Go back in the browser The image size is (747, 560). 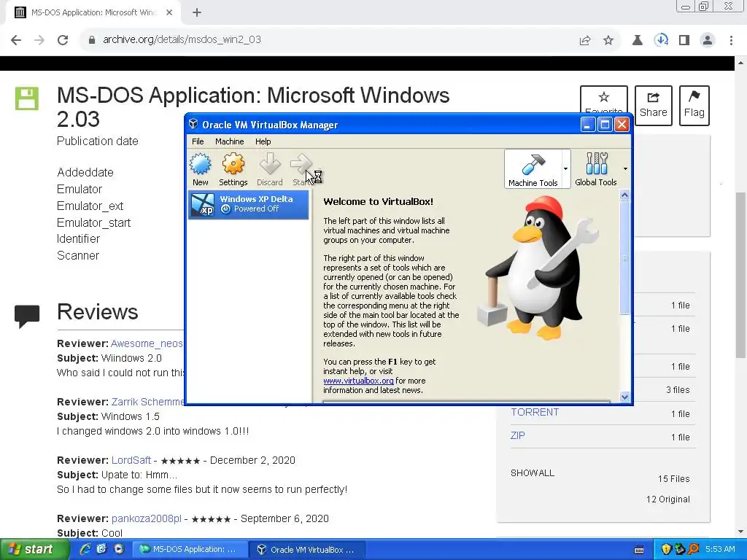click(16, 40)
